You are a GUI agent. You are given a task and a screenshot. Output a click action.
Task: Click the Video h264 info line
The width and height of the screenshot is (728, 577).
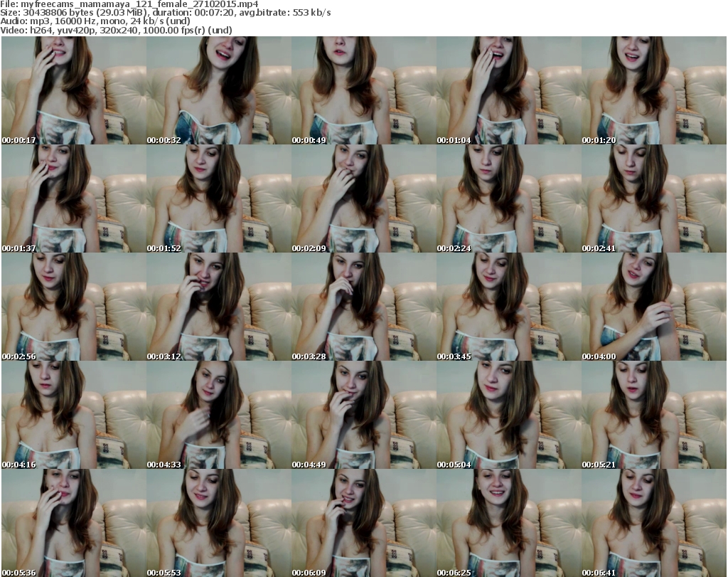116,30
